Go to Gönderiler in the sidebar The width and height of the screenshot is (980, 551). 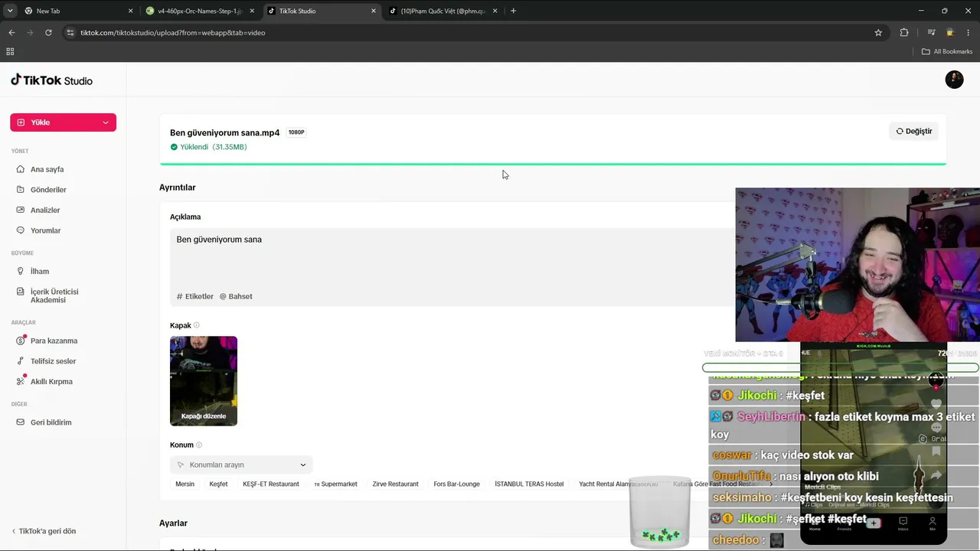click(x=48, y=190)
